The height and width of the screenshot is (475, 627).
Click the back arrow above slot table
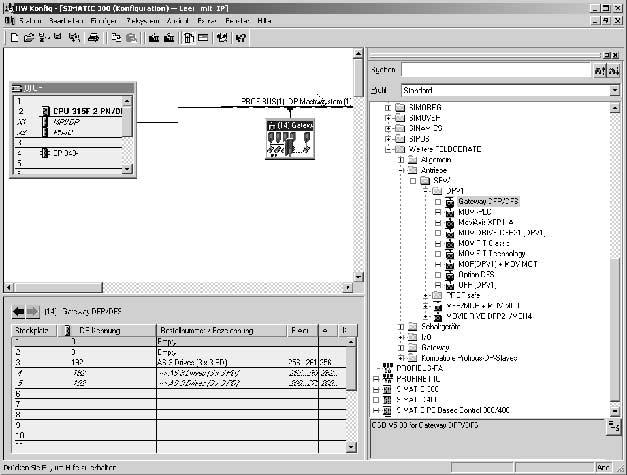click(x=18, y=311)
